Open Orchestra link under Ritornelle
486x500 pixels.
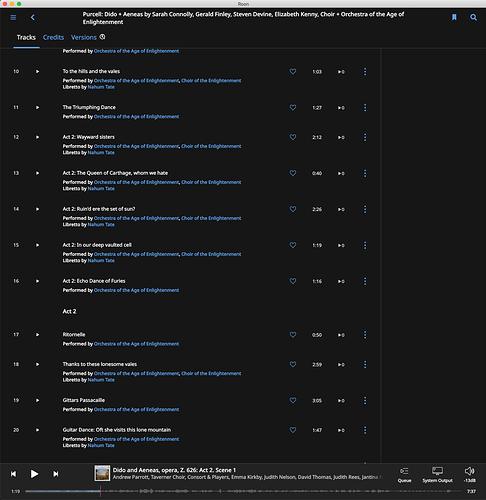136,344
